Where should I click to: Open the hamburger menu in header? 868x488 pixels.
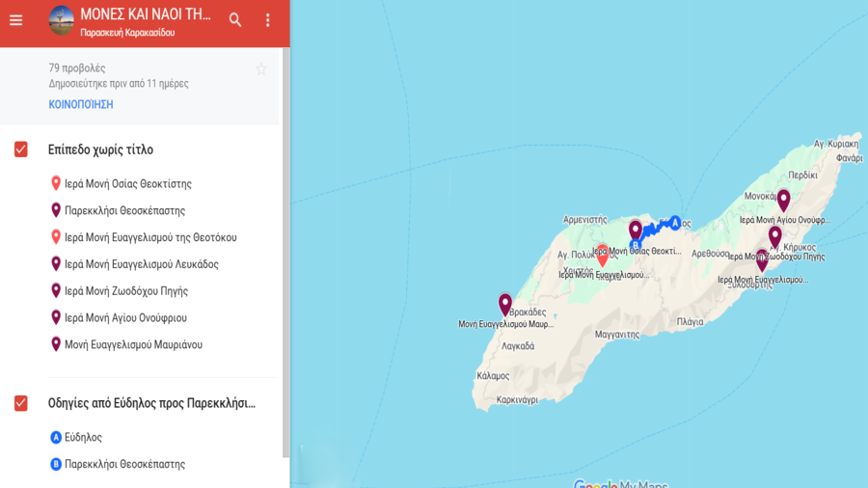point(16,19)
